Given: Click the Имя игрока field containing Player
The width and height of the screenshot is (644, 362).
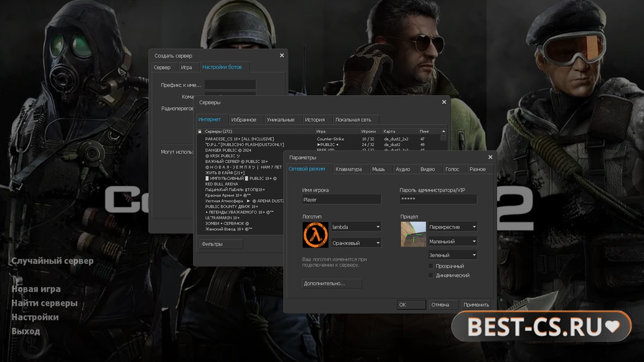Looking at the screenshot, I should [x=342, y=200].
